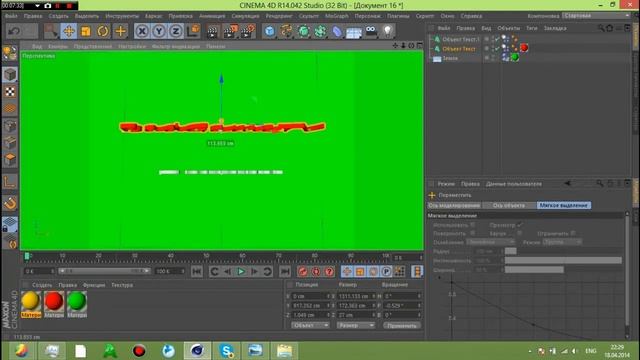640x360 pixels.
Task: Make object editable left sidebar icon
Action: pos(10,53)
